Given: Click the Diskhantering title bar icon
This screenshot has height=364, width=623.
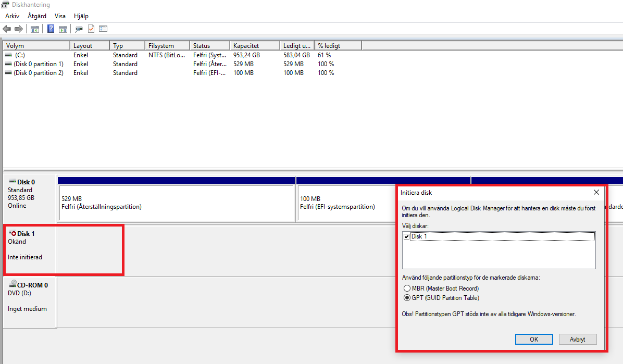Looking at the screenshot, I should click(x=5, y=4).
